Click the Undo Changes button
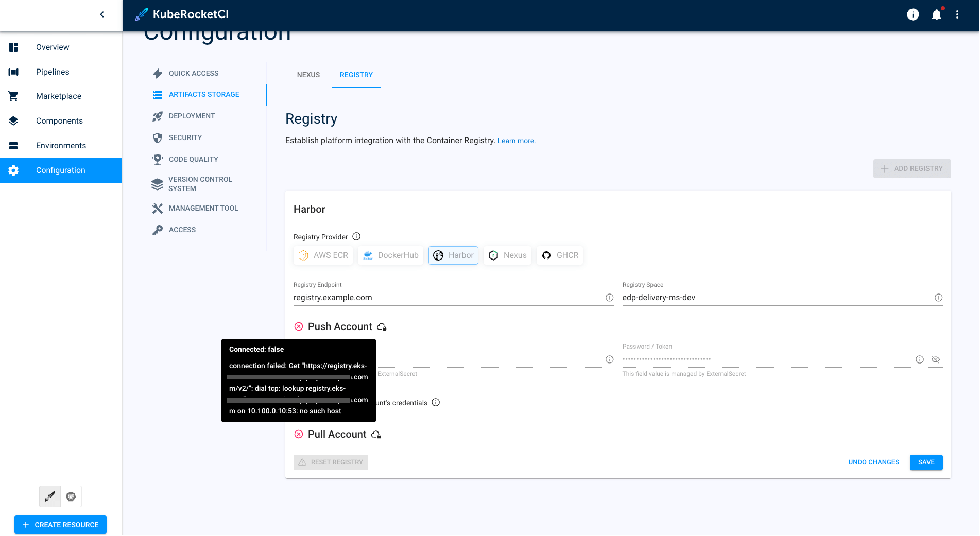Image resolution: width=980 pixels, height=536 pixels. coord(873,462)
